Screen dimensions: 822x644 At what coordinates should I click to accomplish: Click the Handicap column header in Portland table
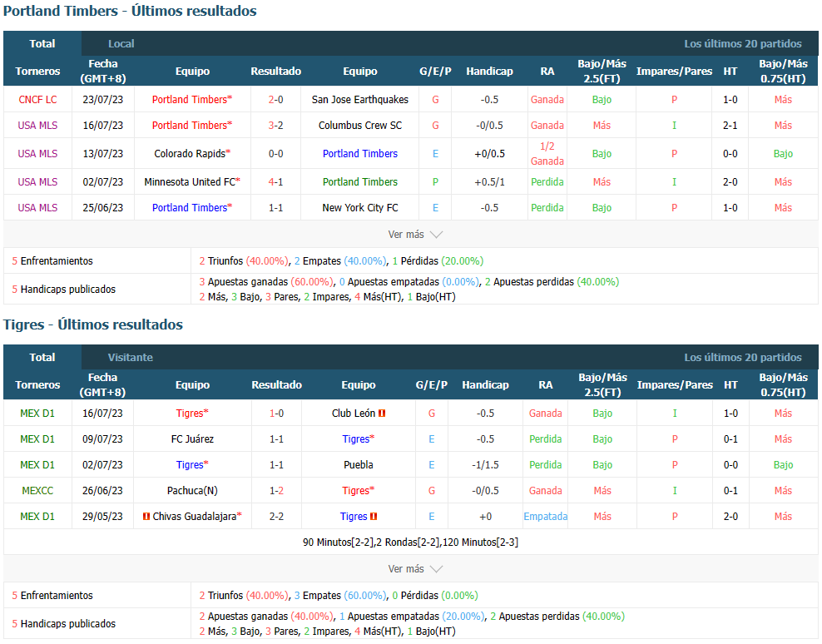coord(490,72)
